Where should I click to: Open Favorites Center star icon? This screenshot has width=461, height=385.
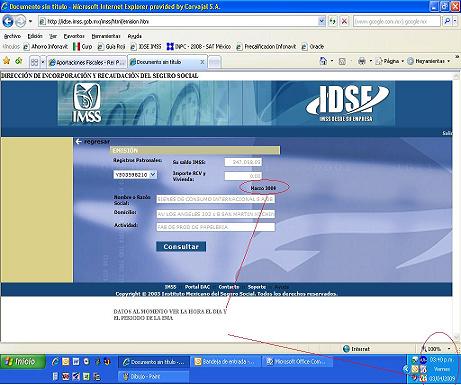coord(6,61)
